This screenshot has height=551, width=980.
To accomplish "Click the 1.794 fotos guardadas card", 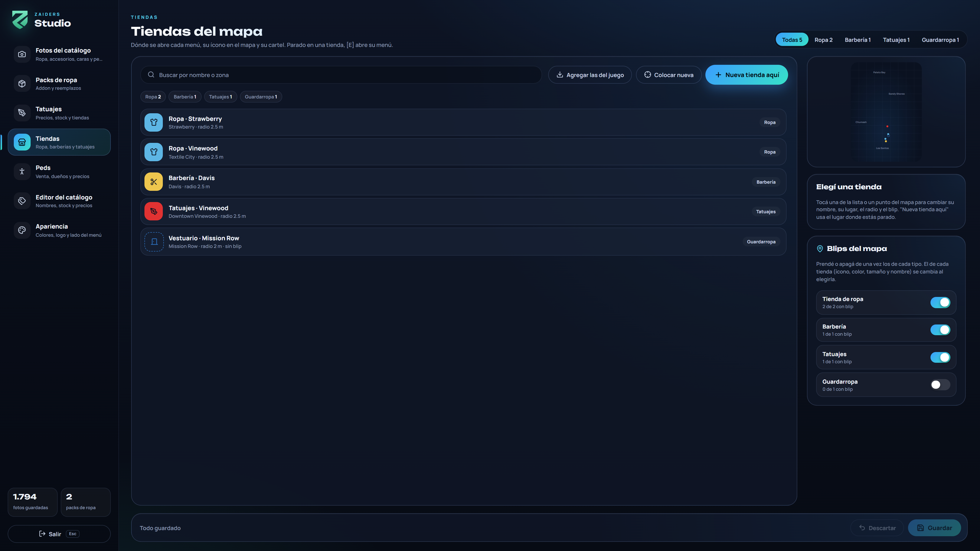I will 33,502.
